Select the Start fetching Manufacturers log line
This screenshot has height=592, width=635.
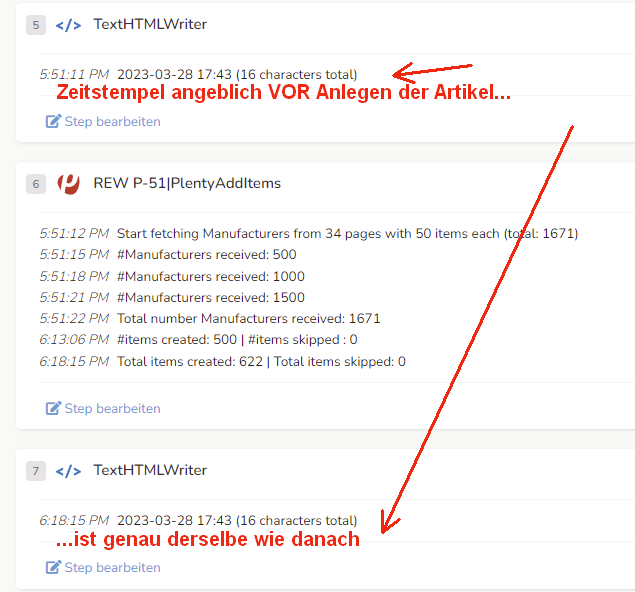(309, 234)
